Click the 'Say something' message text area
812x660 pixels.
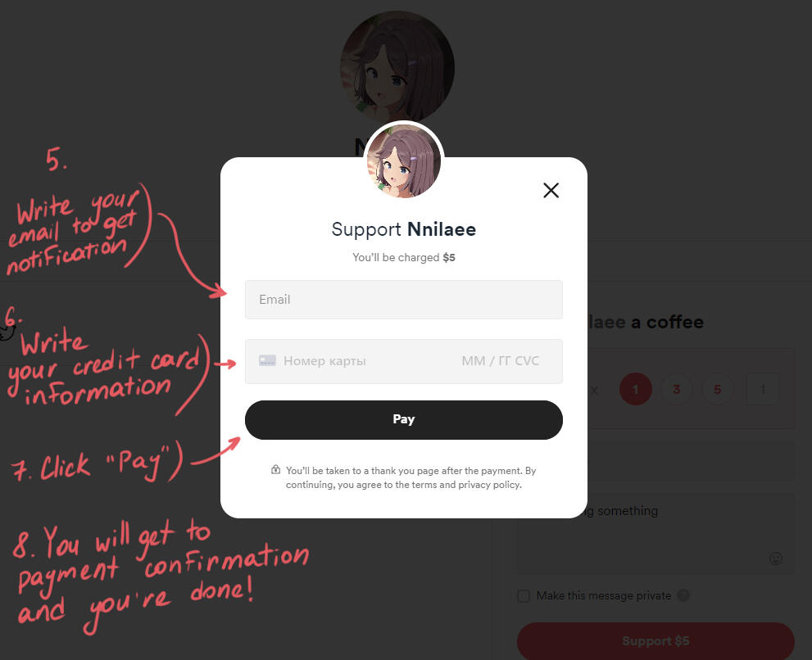655,534
